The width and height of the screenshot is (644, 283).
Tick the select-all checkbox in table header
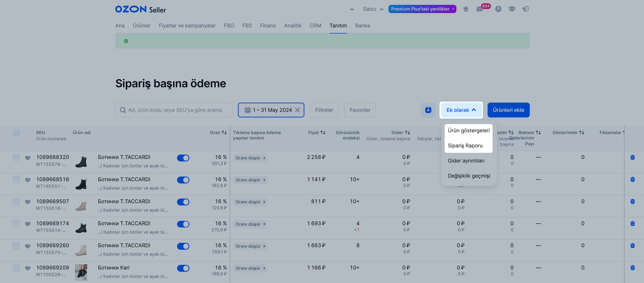16,133
